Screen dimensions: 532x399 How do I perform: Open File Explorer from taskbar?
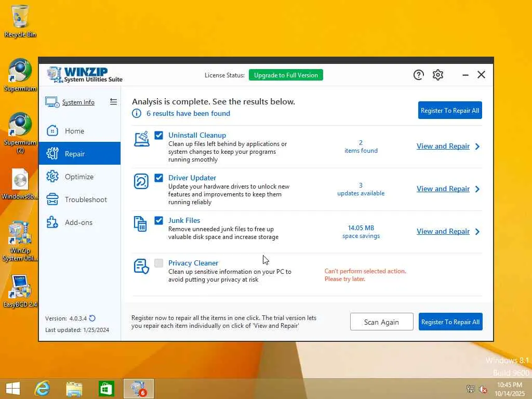pyautogui.click(x=74, y=389)
